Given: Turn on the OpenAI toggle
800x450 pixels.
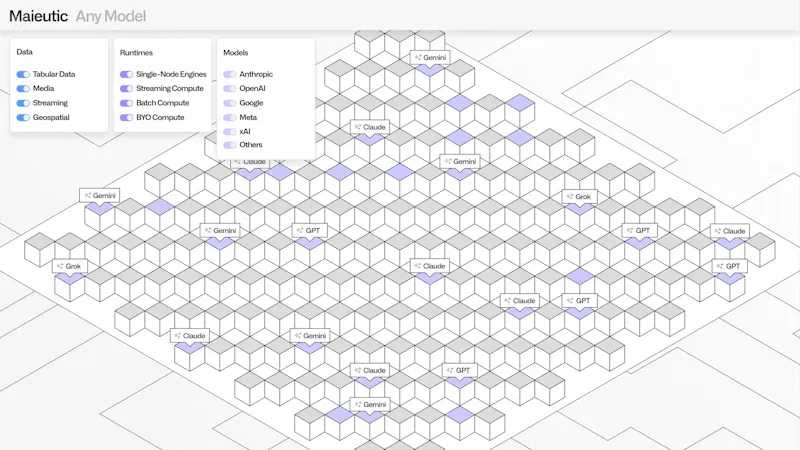Looking at the screenshot, I should tap(230, 89).
